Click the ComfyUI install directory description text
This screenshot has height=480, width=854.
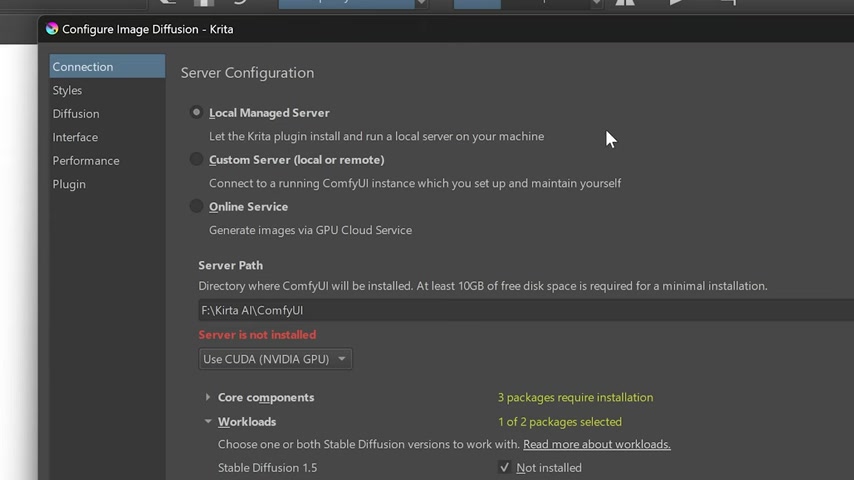tap(483, 285)
